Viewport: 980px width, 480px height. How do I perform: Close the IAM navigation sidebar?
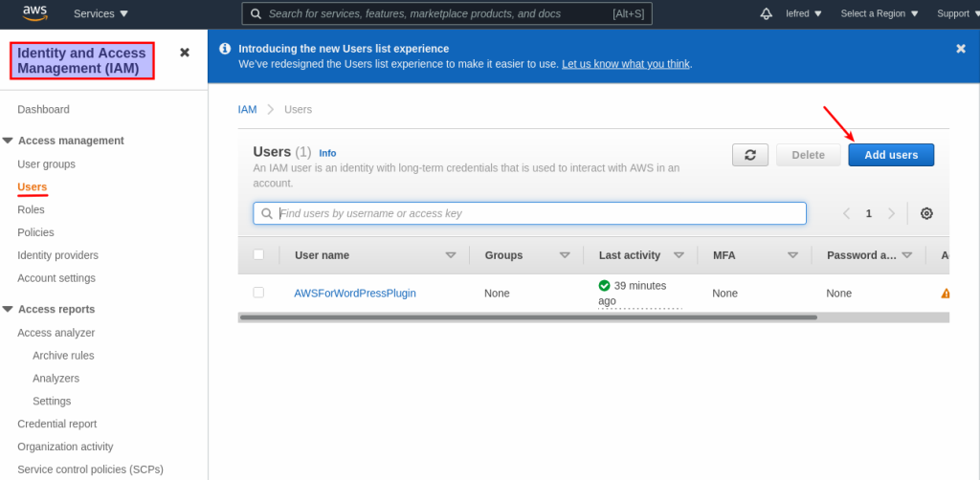[x=185, y=53]
